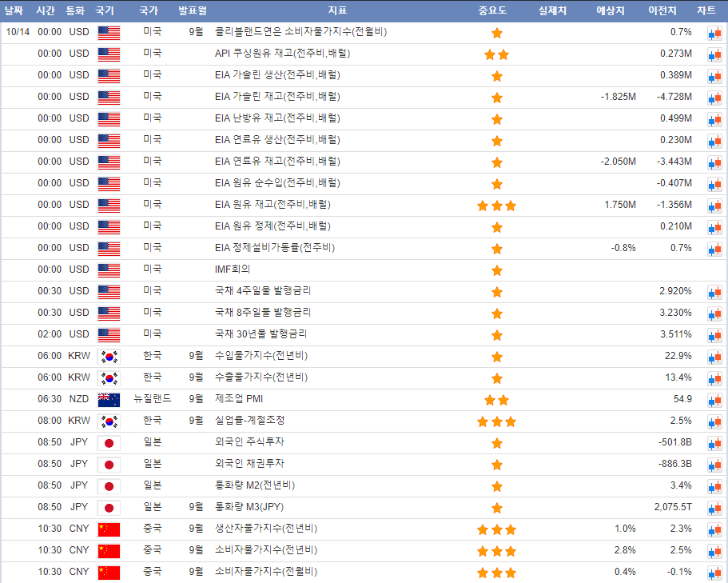Click chart icon for 제조업 PMI row
This screenshot has height=583, width=728.
click(x=714, y=400)
